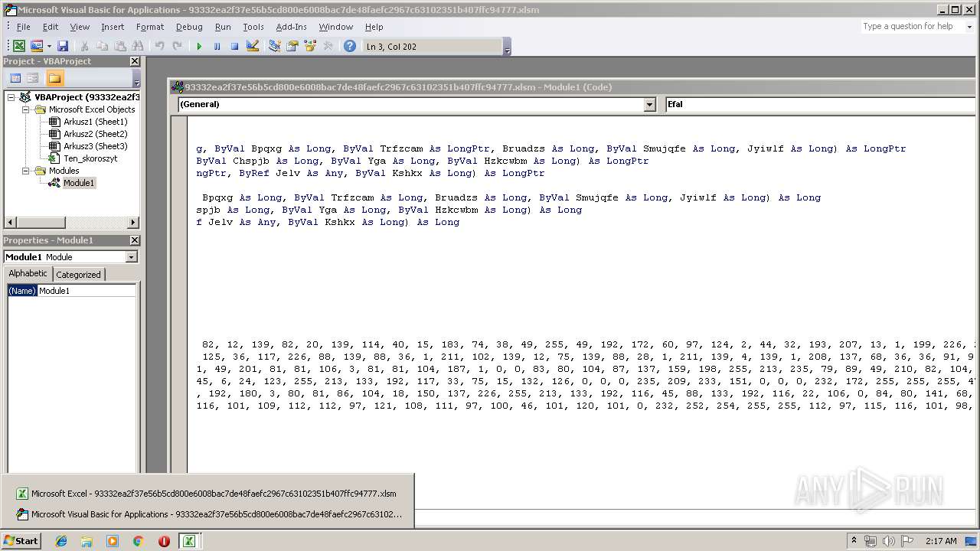980x551 pixels.
Task: Open the Help menu
Action: click(374, 27)
